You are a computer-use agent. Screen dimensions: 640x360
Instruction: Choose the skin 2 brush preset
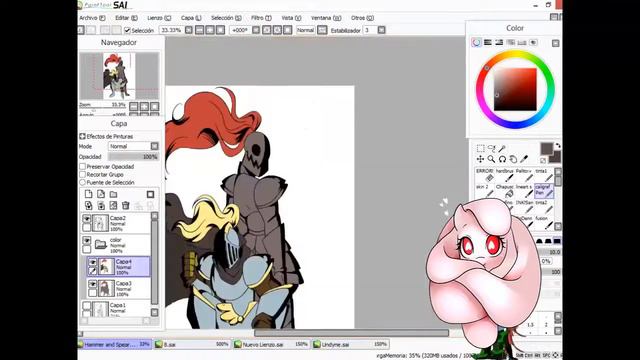(x=485, y=191)
